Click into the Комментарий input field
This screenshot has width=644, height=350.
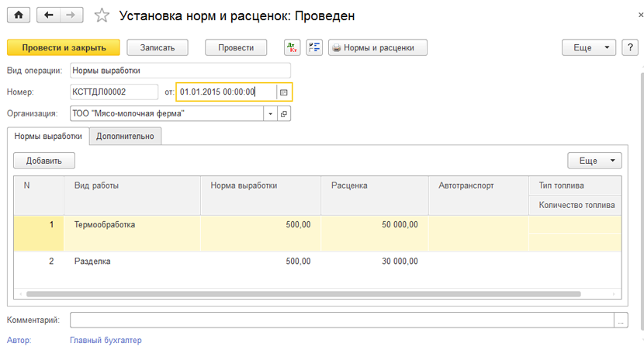tap(342, 320)
